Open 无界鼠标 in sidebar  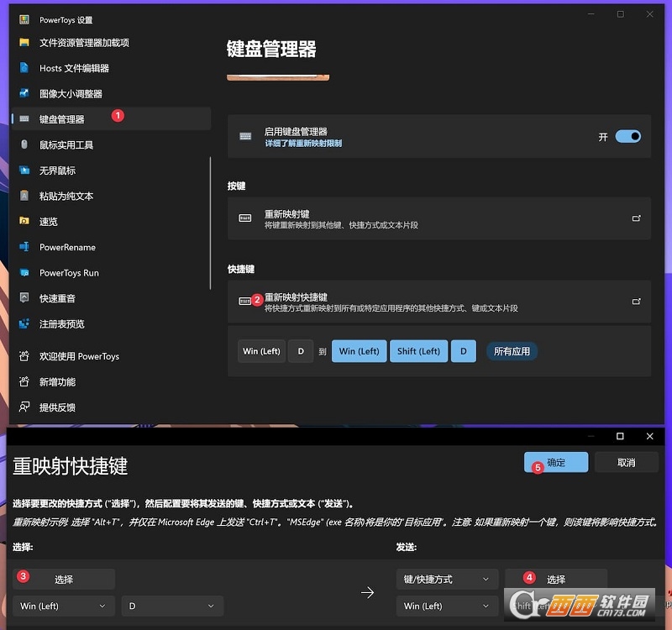(x=112, y=171)
